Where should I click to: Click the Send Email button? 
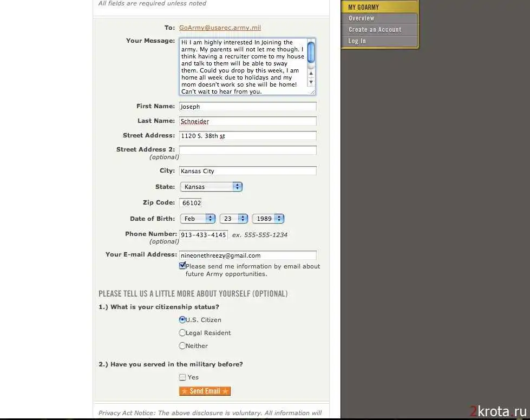[x=205, y=391]
